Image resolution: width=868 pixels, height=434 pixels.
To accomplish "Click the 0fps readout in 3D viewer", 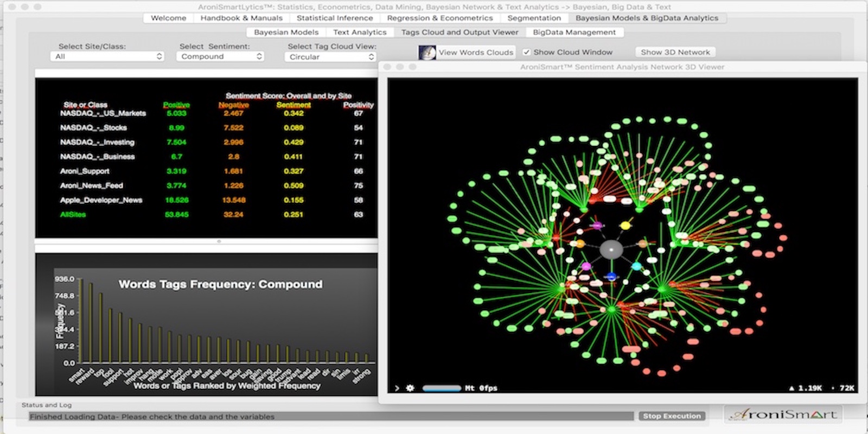I will click(x=488, y=388).
